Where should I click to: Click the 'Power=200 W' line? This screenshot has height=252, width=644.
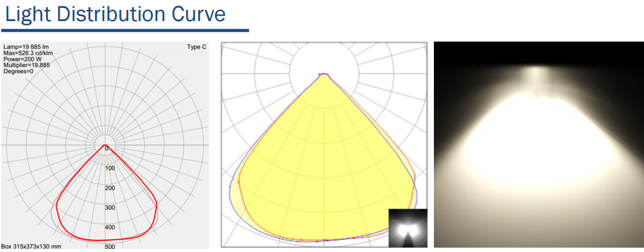pyautogui.click(x=22, y=59)
